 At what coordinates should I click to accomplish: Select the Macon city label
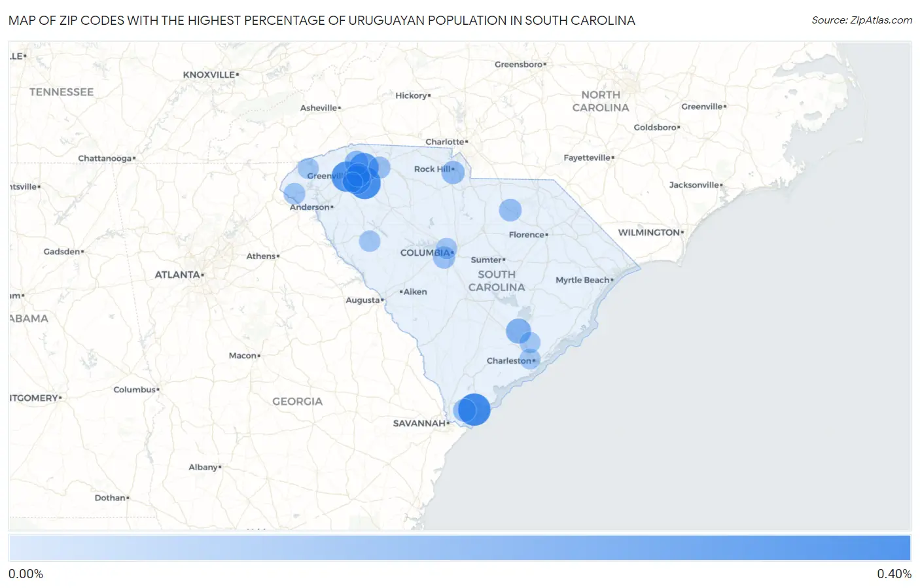pos(244,356)
